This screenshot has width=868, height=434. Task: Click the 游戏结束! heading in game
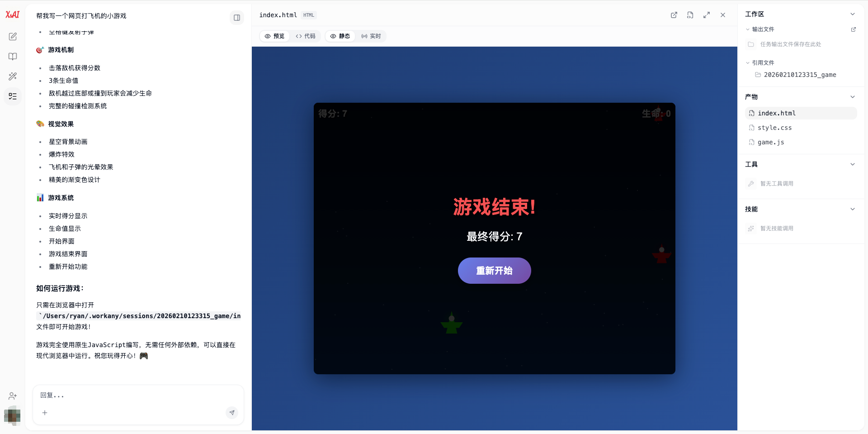495,207
